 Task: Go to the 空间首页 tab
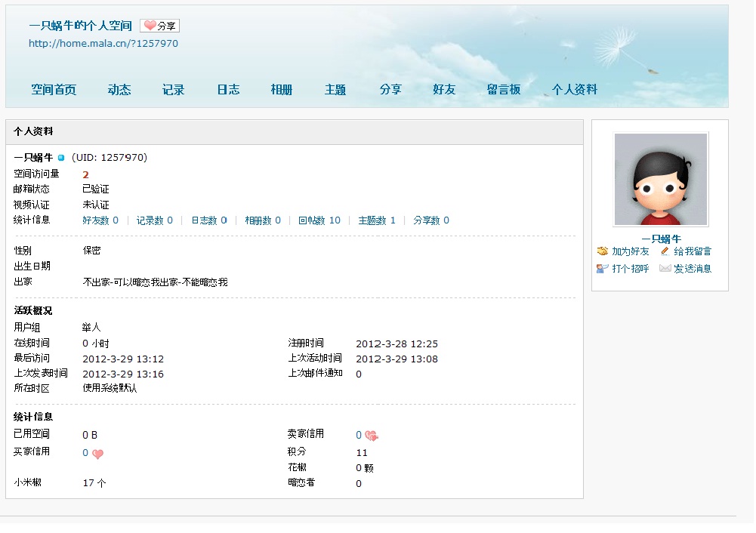pos(54,90)
